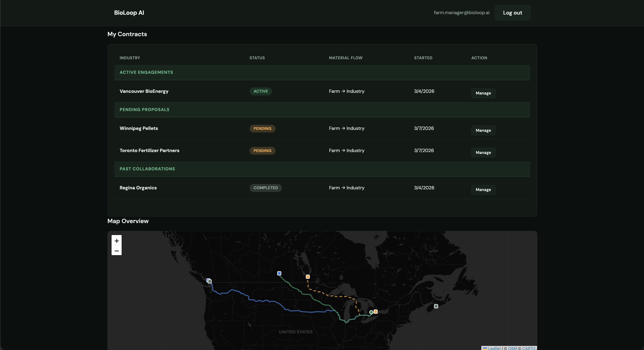Click the Pending Proposals section header
This screenshot has height=350, width=644.
click(144, 110)
